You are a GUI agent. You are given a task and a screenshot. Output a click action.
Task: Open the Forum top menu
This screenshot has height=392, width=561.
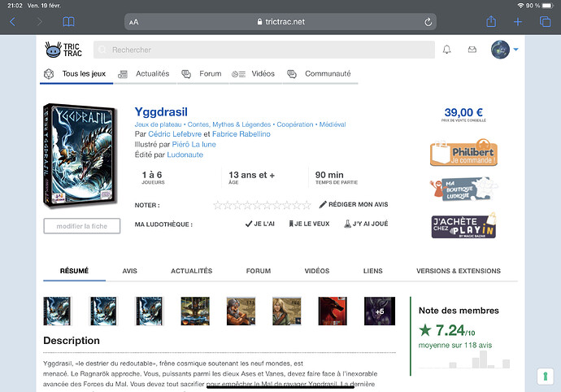[202, 74]
